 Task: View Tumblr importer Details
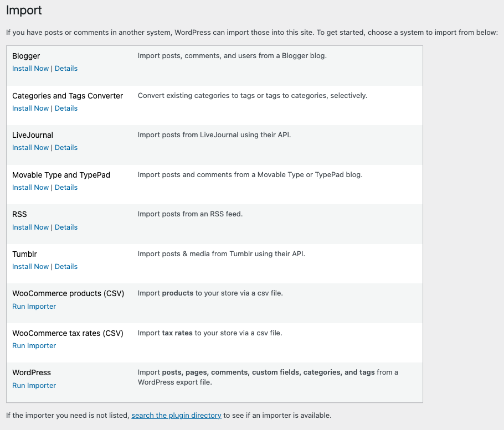pos(66,267)
